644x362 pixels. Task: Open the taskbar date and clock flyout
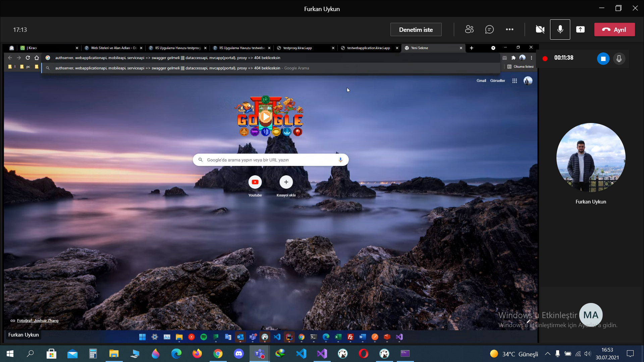tap(607, 354)
